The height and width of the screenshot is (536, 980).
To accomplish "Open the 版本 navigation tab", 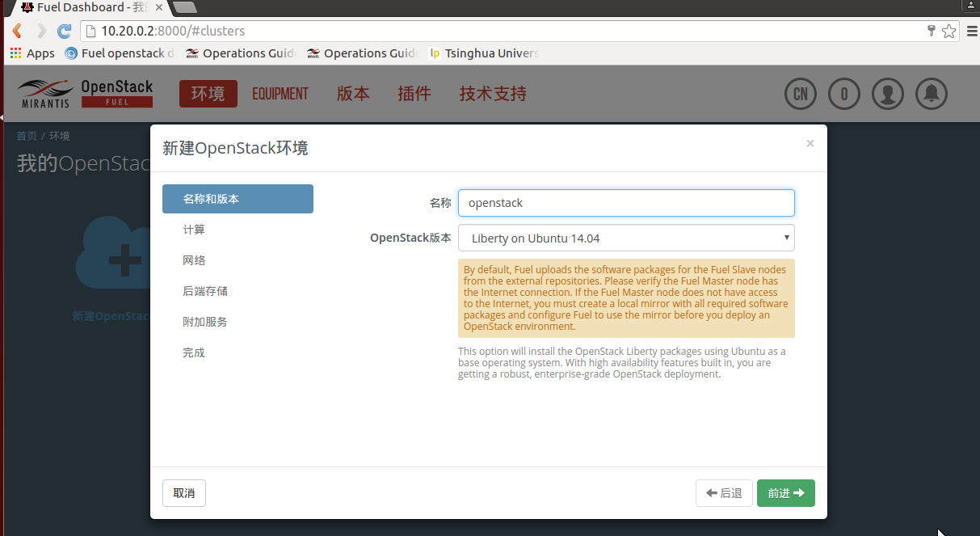I will [x=353, y=94].
